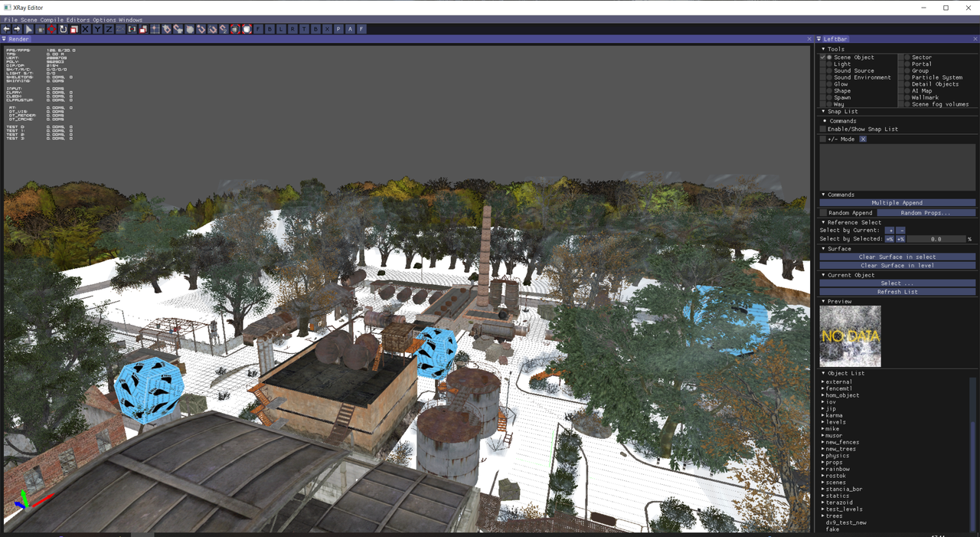
Task: Switch to Top view with T button
Action: pyautogui.click(x=304, y=29)
